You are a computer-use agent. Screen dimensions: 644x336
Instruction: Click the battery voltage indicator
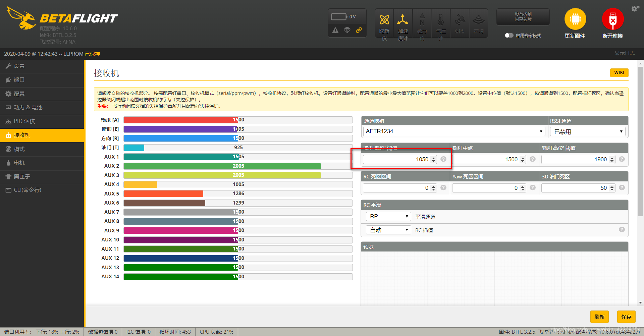pos(339,16)
